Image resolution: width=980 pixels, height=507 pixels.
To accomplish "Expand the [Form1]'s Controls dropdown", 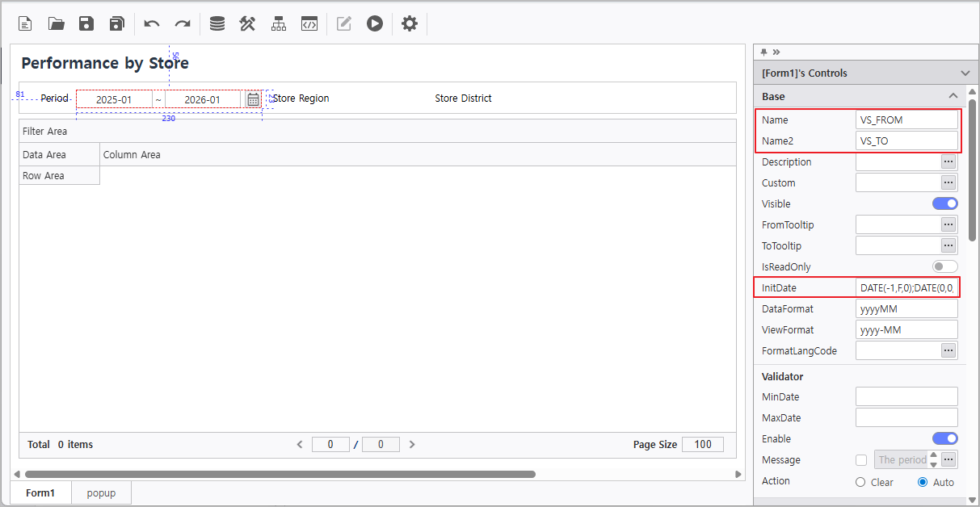I will point(965,73).
